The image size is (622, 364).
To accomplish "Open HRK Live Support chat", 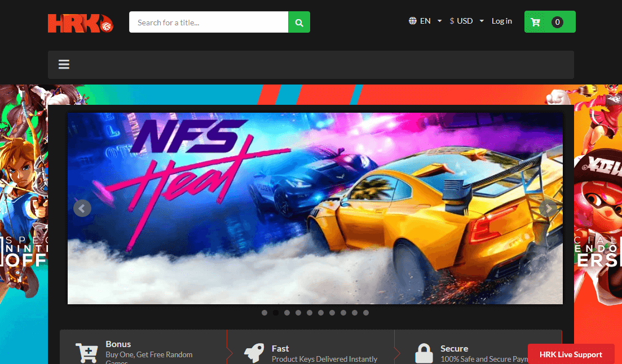I will click(x=571, y=354).
